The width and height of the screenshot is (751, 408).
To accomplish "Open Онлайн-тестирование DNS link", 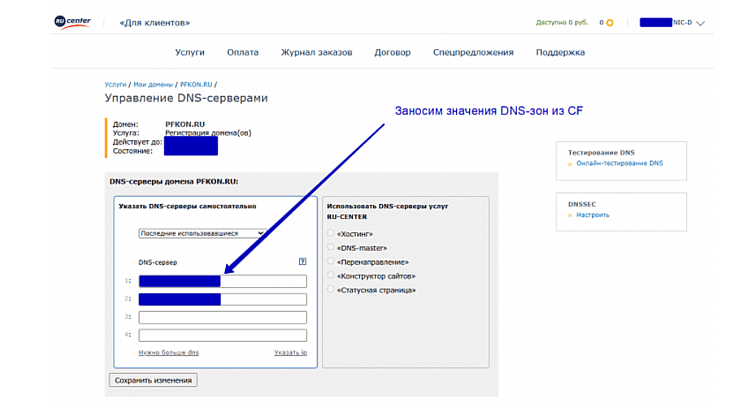I will (619, 163).
